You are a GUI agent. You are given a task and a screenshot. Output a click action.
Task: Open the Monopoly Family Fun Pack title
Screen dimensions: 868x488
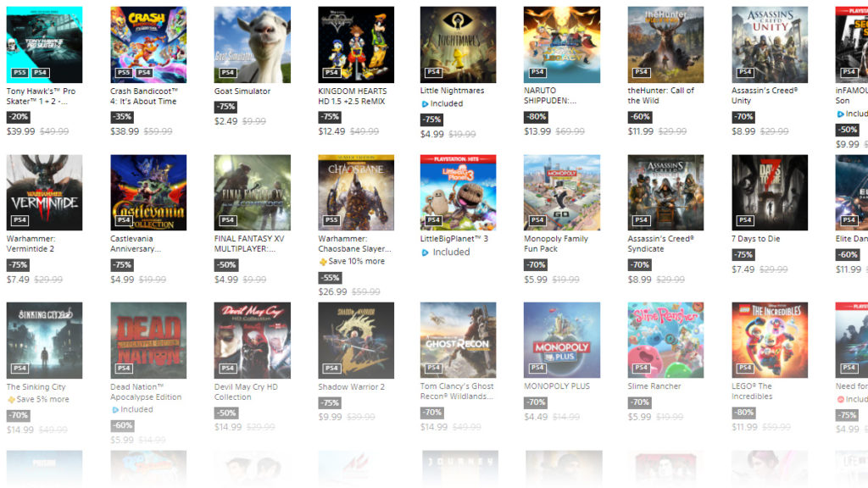556,244
